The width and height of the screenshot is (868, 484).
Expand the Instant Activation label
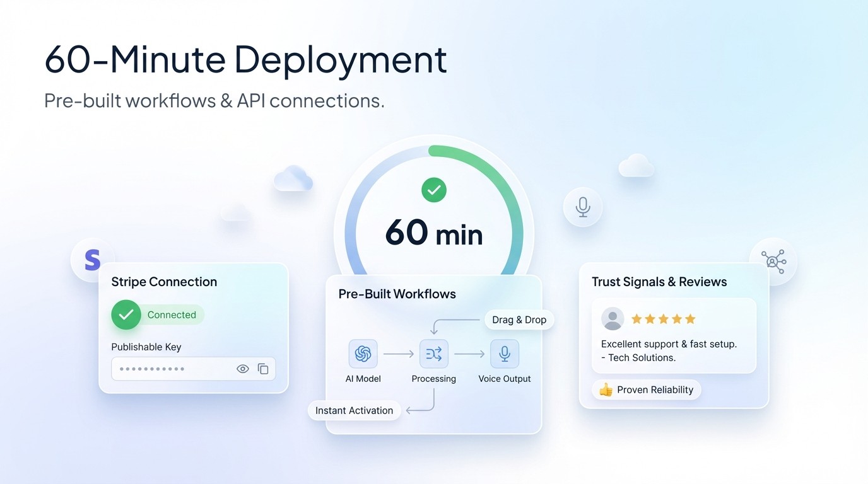pos(354,410)
